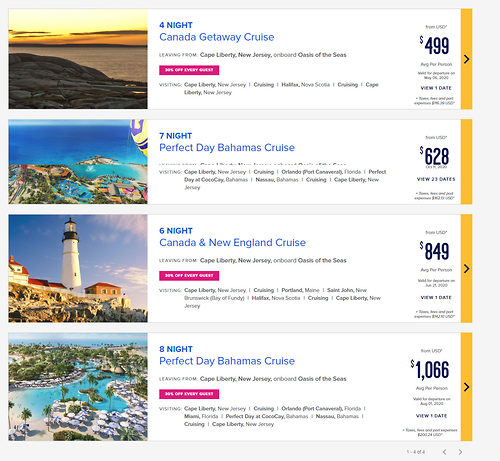This screenshot has height=461, width=500.
Task: Select the sunset rocky coast thumbnail
Action: pos(78,59)
